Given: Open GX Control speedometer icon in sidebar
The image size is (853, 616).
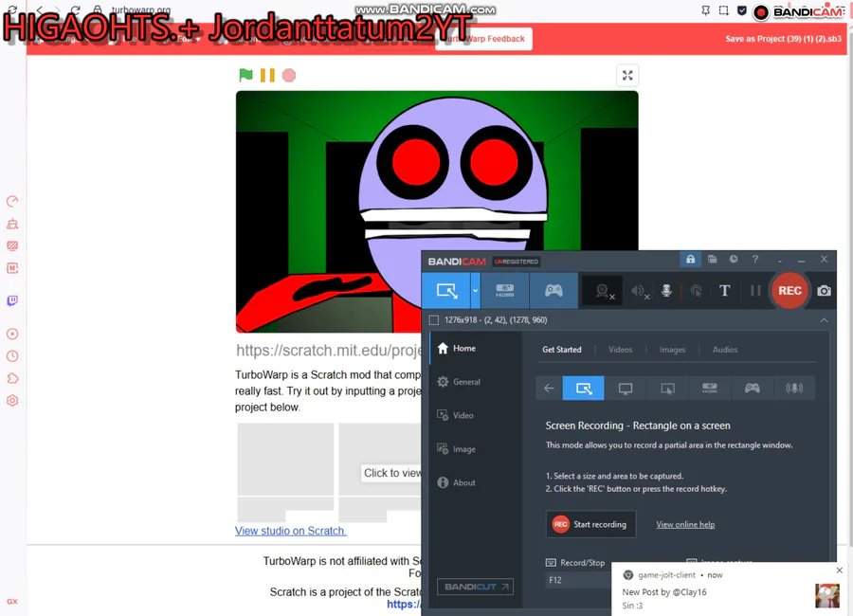Looking at the screenshot, I should click(12, 201).
